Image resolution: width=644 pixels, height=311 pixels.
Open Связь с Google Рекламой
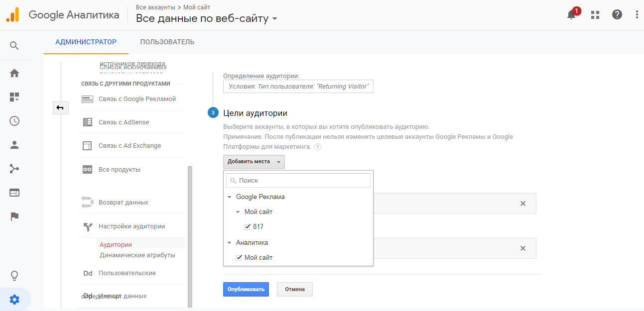point(137,99)
